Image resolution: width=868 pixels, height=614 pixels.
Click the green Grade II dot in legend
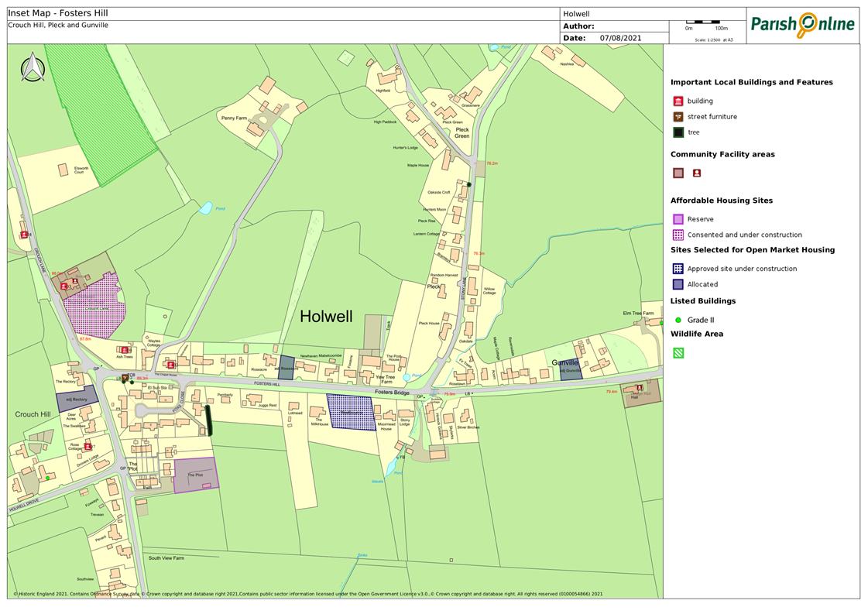(x=678, y=320)
